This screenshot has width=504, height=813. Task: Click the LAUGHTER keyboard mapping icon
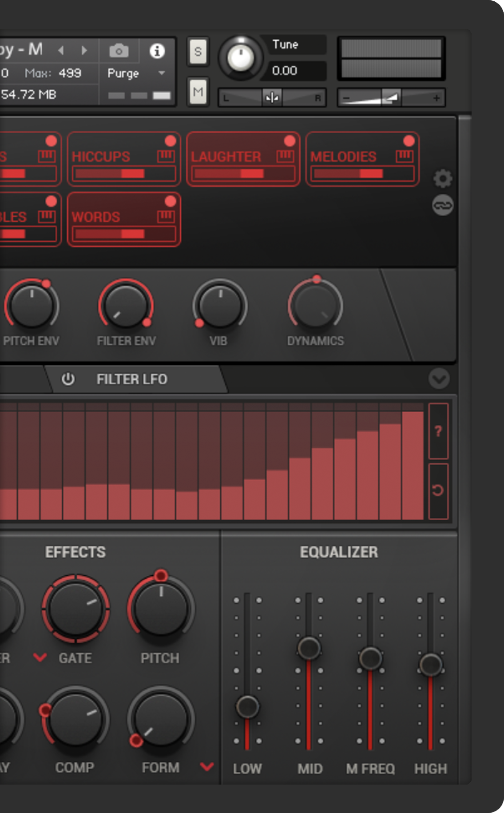pos(285,156)
